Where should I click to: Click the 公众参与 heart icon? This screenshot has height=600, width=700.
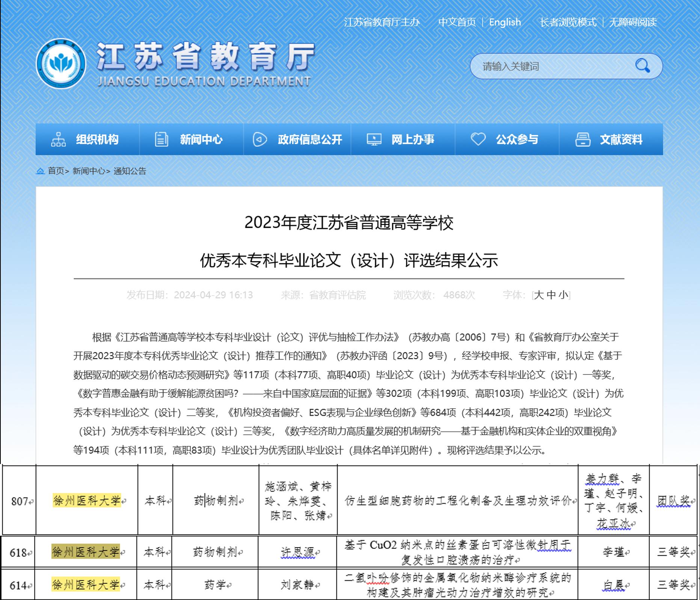(478, 139)
